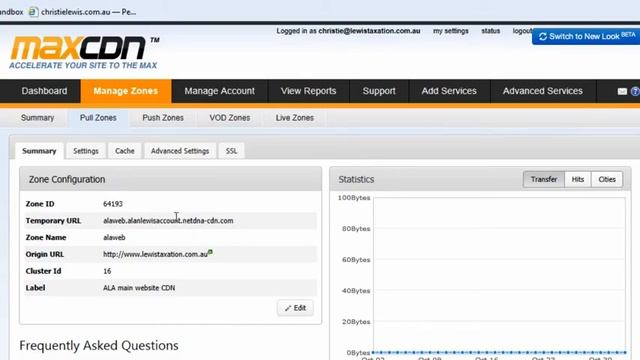Switch to zone Summary tab
The image size is (640, 360).
point(39,151)
